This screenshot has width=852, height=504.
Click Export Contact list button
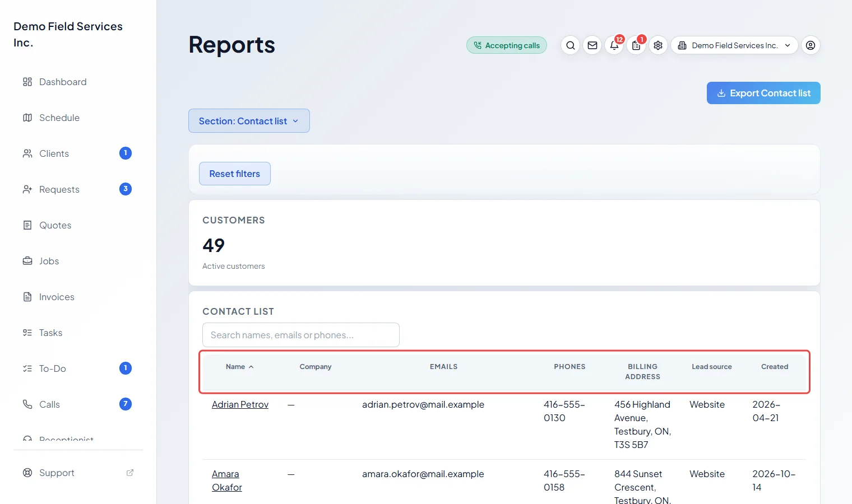pos(763,93)
